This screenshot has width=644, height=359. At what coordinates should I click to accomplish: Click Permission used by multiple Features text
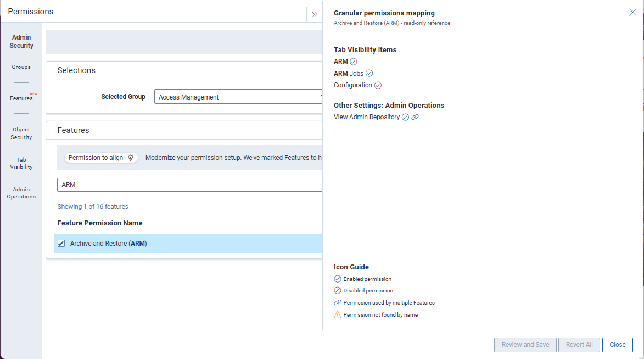389,303
